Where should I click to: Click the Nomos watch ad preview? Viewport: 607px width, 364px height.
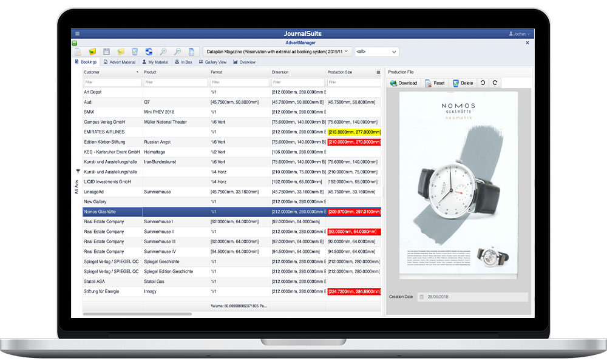click(x=458, y=185)
